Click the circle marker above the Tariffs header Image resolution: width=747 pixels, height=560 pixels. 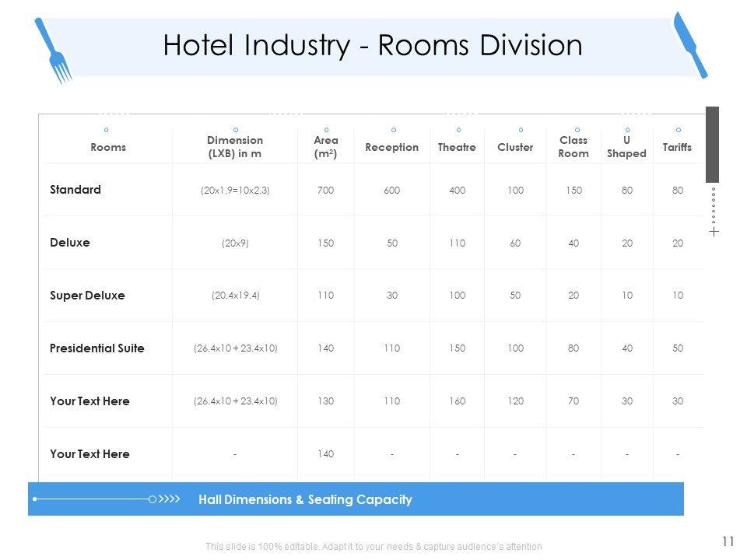point(678,130)
